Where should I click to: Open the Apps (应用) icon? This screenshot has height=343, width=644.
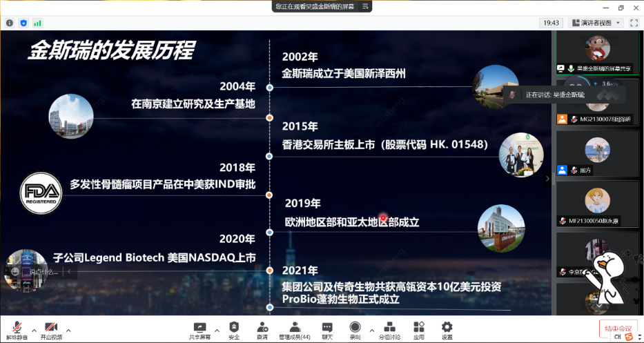(x=419, y=329)
